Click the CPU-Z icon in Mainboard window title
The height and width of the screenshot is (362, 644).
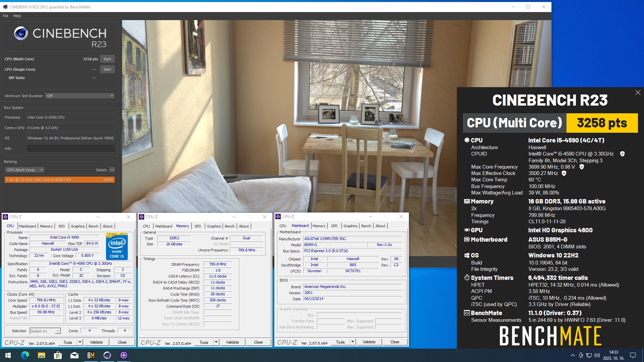[278, 217]
